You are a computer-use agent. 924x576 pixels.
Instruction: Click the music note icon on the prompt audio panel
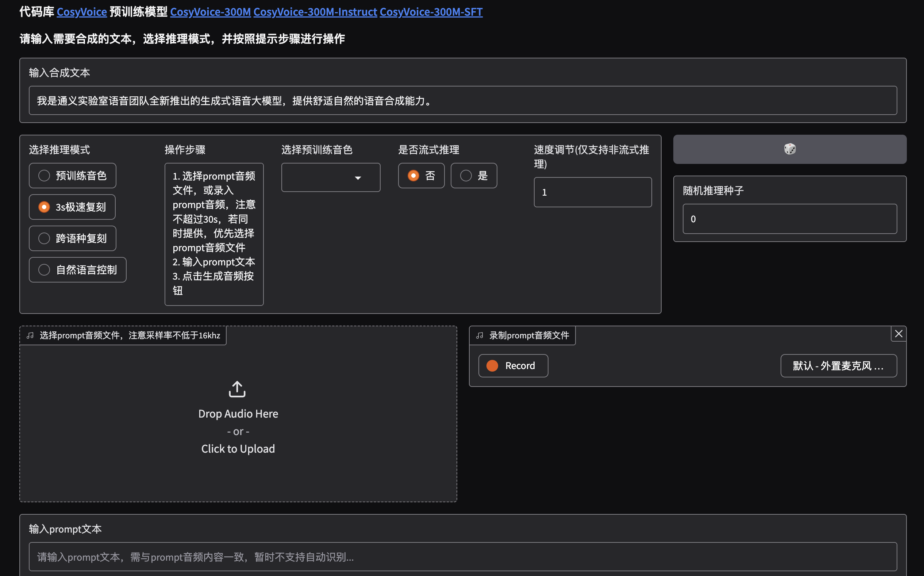click(x=30, y=335)
